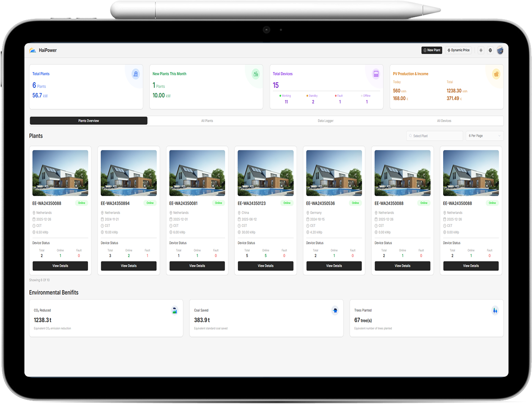Click the Select Plant search field

tap(434, 136)
